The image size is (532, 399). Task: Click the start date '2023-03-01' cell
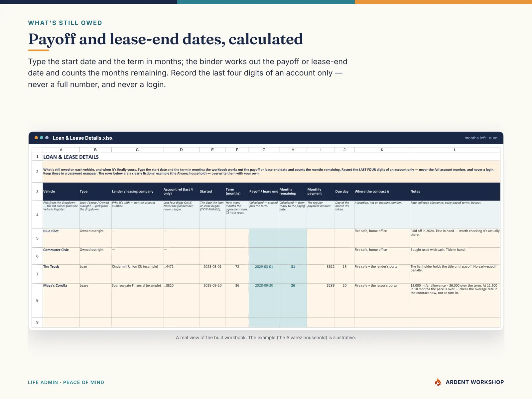(x=212, y=274)
